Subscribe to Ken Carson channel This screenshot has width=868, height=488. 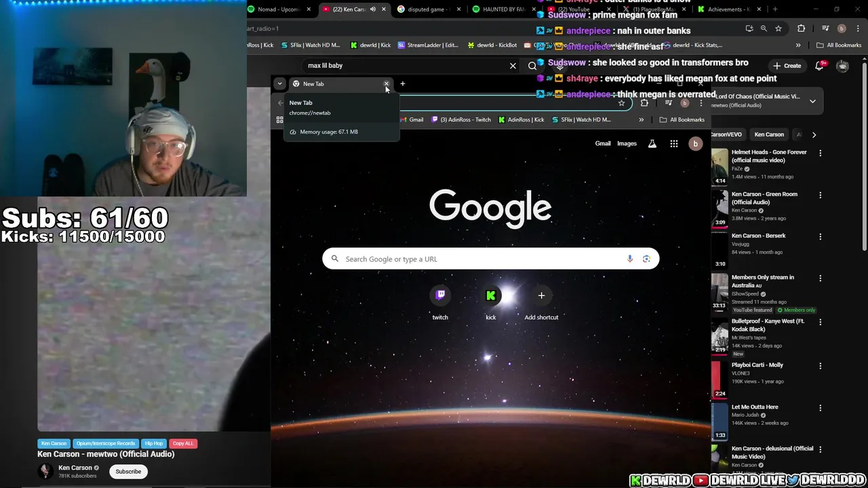click(x=128, y=472)
